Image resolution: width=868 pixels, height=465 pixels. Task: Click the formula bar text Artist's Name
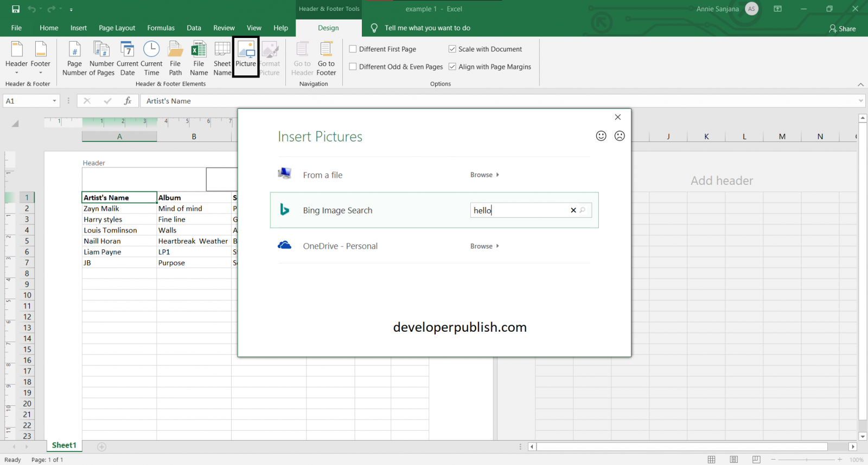tap(169, 101)
